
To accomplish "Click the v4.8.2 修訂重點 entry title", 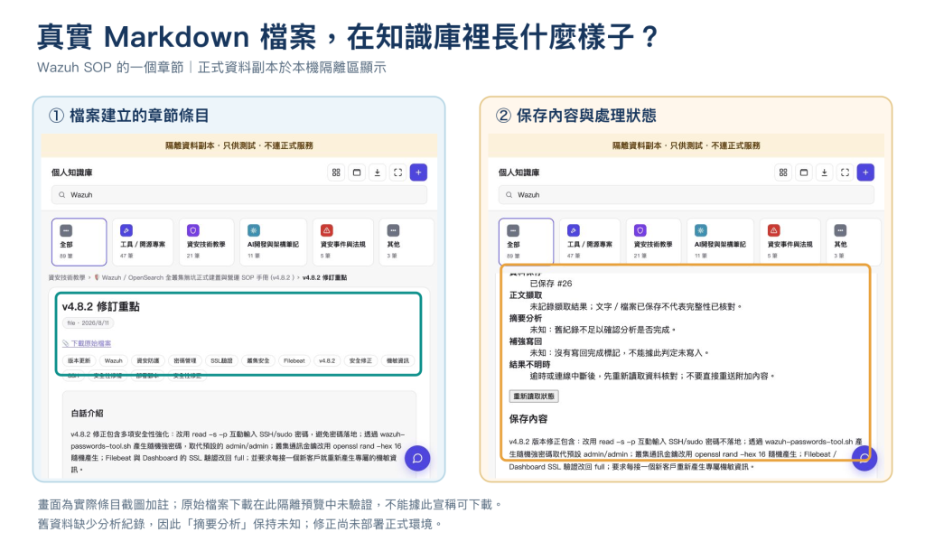I will click(101, 307).
